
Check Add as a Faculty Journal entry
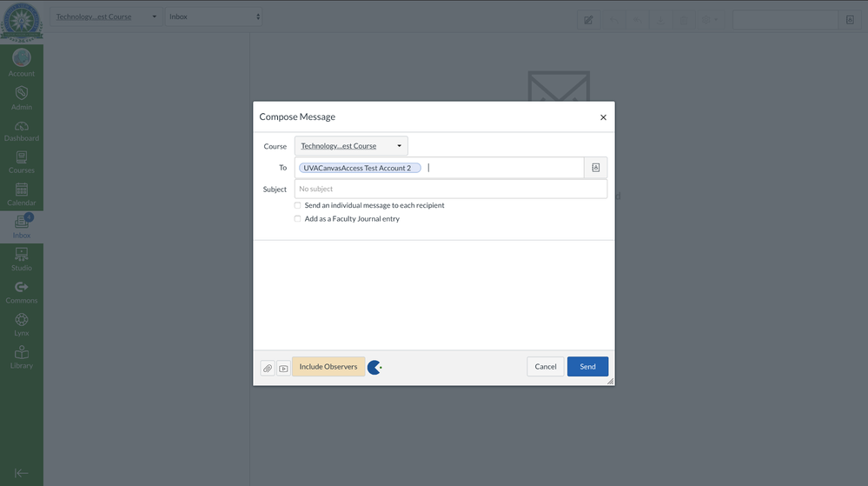click(297, 219)
